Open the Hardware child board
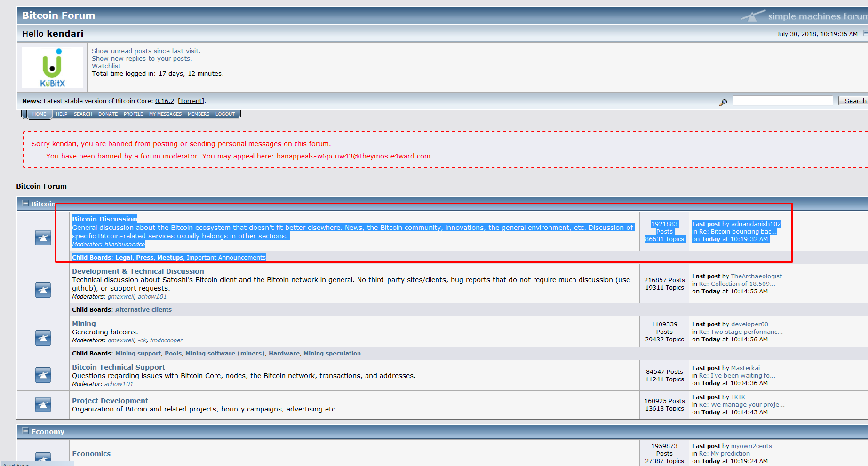868x466 pixels. [284, 353]
